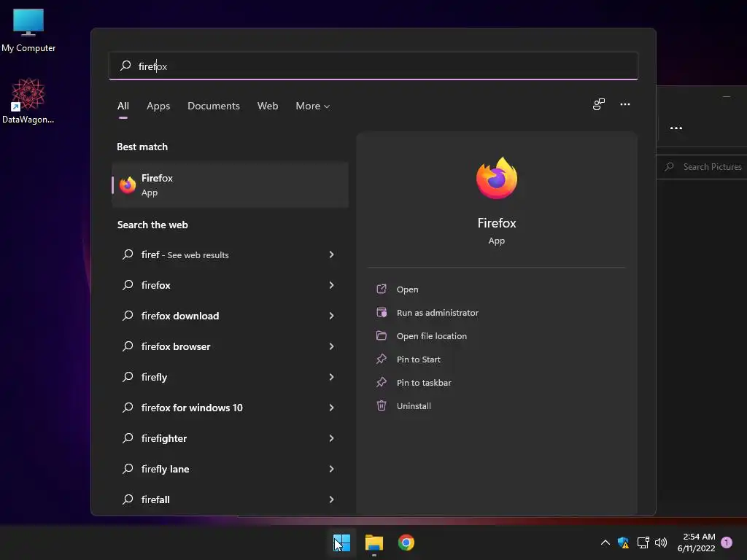Image resolution: width=747 pixels, height=560 pixels.
Task: Select Open file location action
Action: [x=432, y=336]
